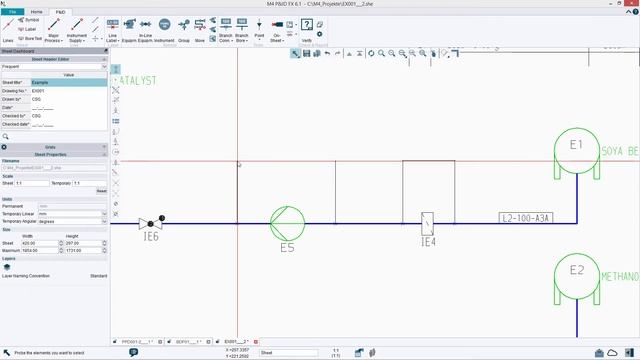Click the Drawing No. value cell
Screen dimensions: 640x360
coord(69,91)
